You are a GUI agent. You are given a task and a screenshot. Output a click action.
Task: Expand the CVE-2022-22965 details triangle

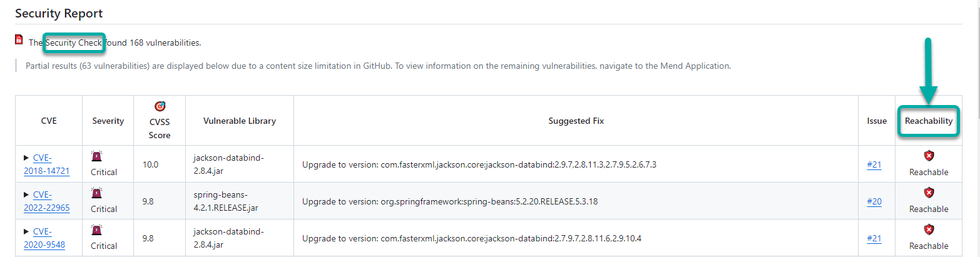[x=26, y=194]
